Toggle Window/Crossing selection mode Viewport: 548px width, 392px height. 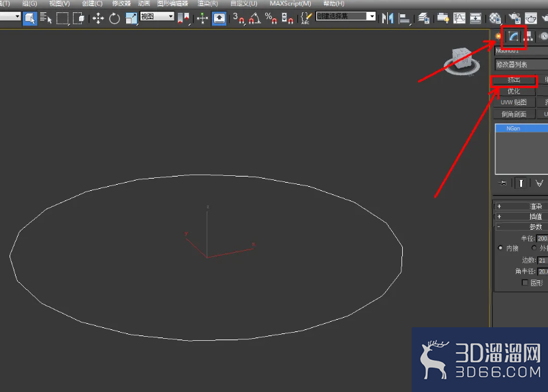tap(78, 18)
